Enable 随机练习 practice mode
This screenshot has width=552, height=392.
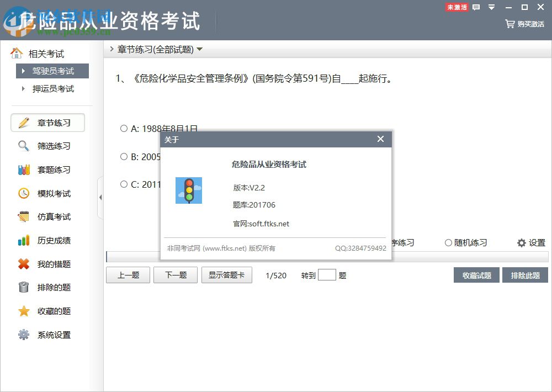pyautogui.click(x=449, y=242)
